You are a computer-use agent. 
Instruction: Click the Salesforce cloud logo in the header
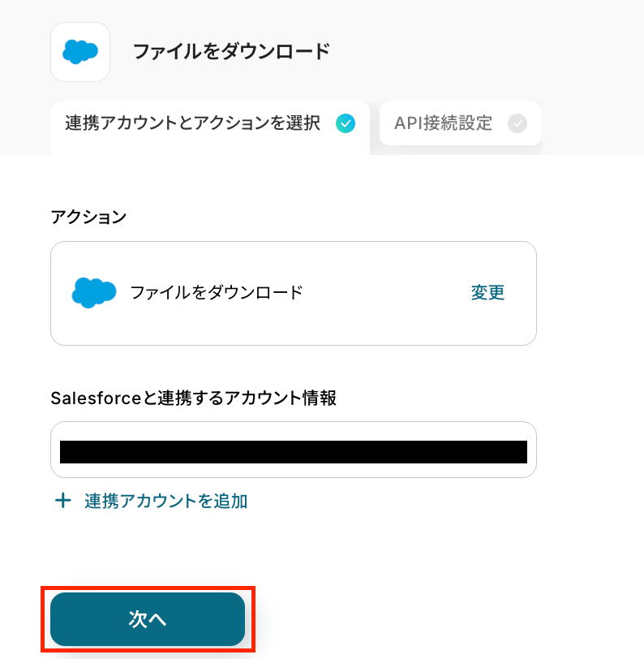pos(80,52)
